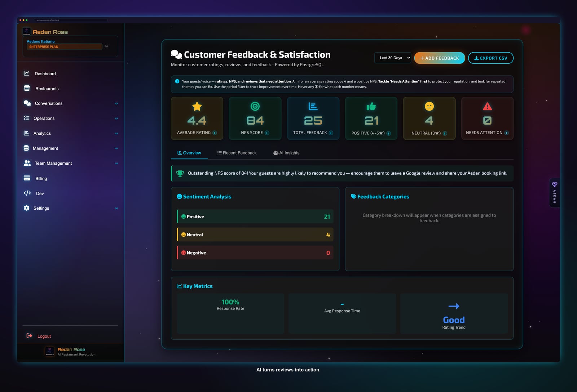
Task: Click the Export CSV button
Action: pos(491,58)
